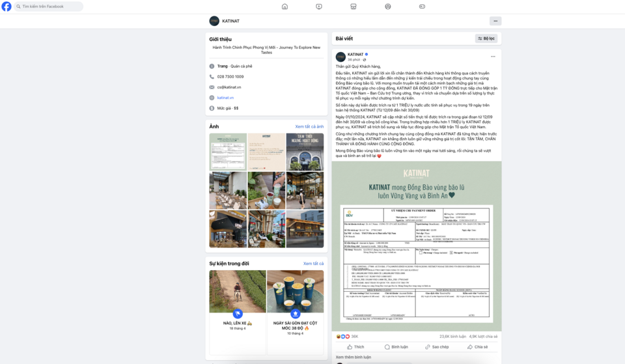Viewport: 625px width, 364px height.
Task: Open the payment order image in post
Action: (x=417, y=246)
